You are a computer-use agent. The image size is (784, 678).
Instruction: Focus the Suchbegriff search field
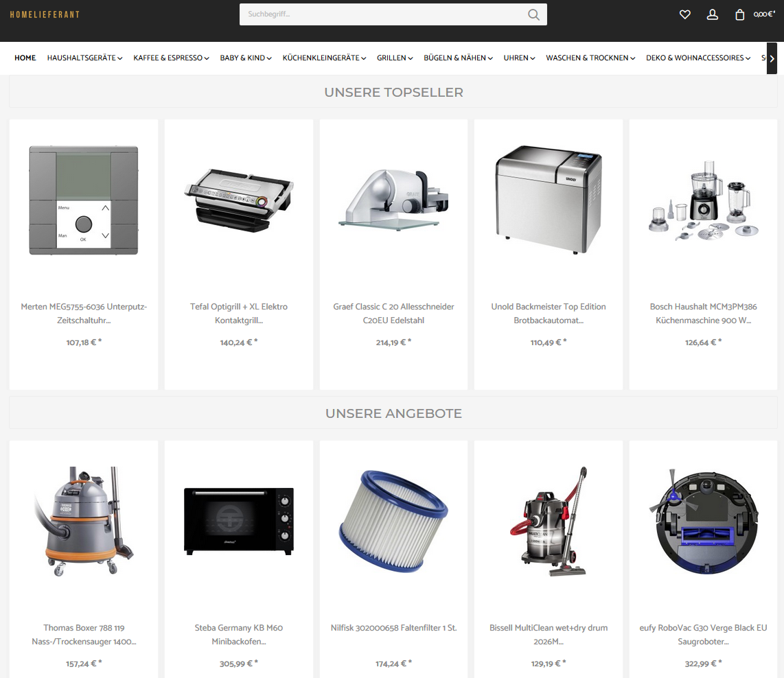click(x=393, y=14)
